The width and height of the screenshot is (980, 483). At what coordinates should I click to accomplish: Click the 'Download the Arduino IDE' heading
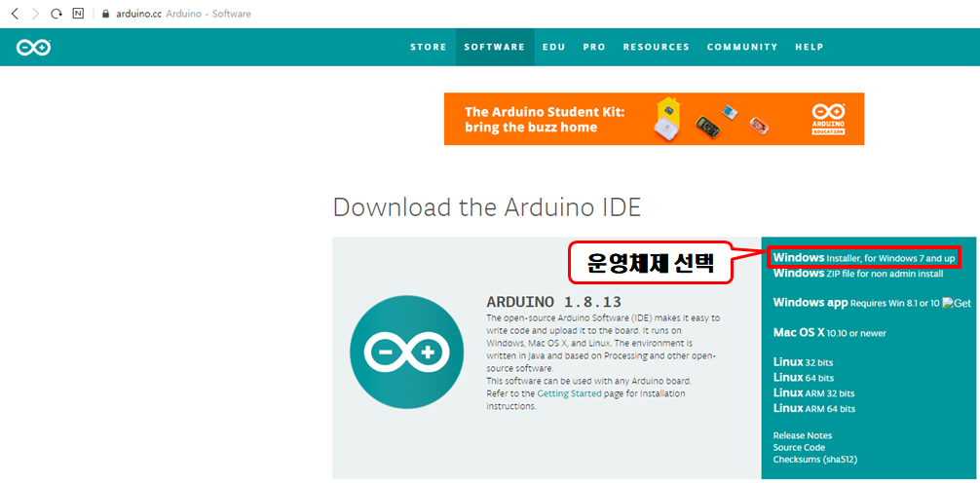[487, 207]
